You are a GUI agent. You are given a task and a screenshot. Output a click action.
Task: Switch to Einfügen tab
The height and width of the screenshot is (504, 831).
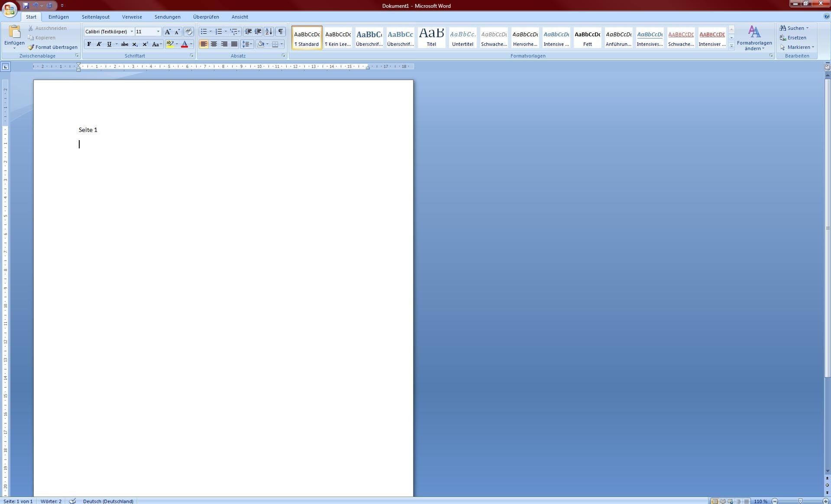(58, 17)
